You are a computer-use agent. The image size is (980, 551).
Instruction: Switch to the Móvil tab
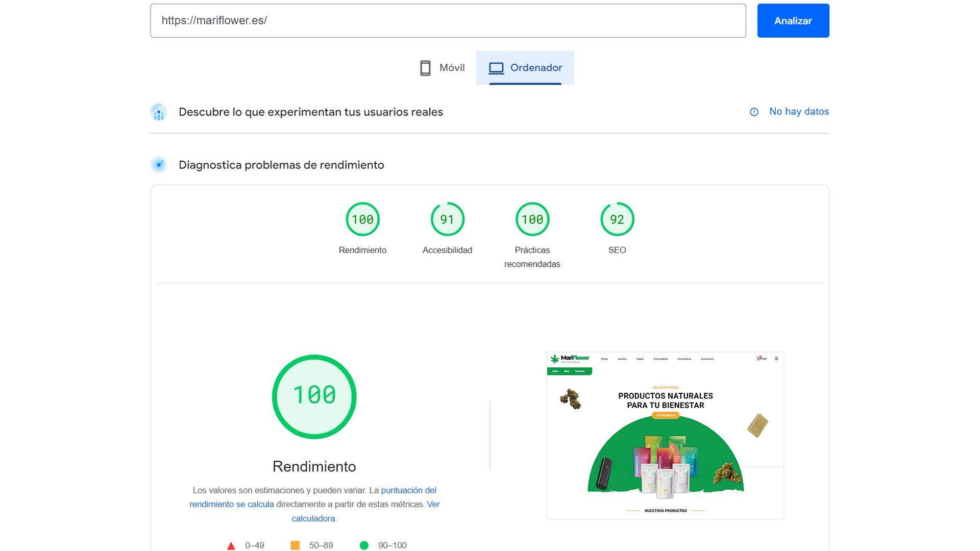click(x=442, y=68)
